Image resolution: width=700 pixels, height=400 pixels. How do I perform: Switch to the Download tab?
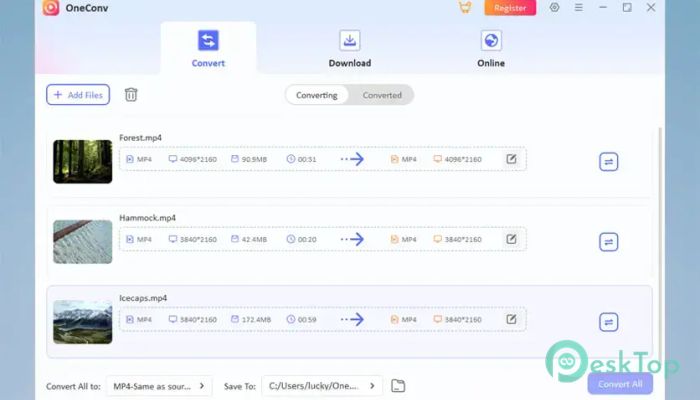point(350,49)
